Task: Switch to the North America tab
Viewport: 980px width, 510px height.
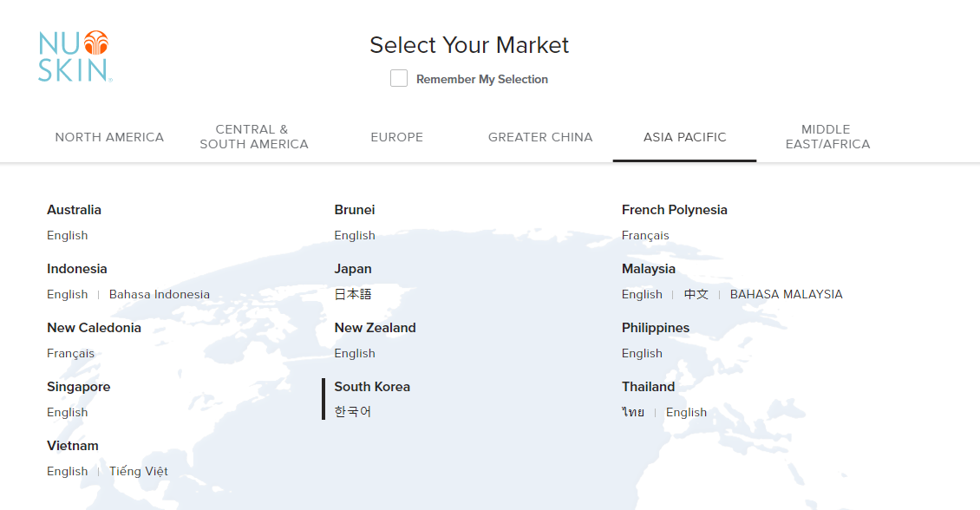Action: coord(109,137)
